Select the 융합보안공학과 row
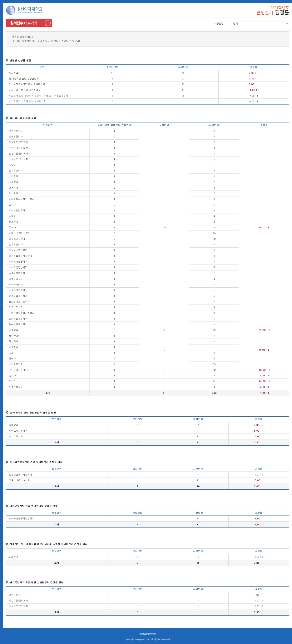This screenshot has width=292, height=644. coord(147,239)
